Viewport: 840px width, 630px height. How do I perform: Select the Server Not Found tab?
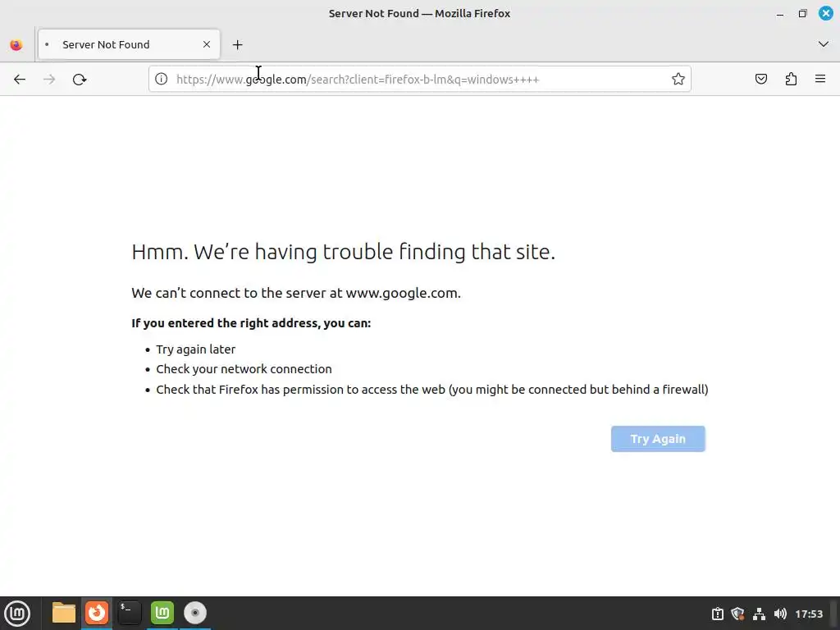pyautogui.click(x=129, y=44)
